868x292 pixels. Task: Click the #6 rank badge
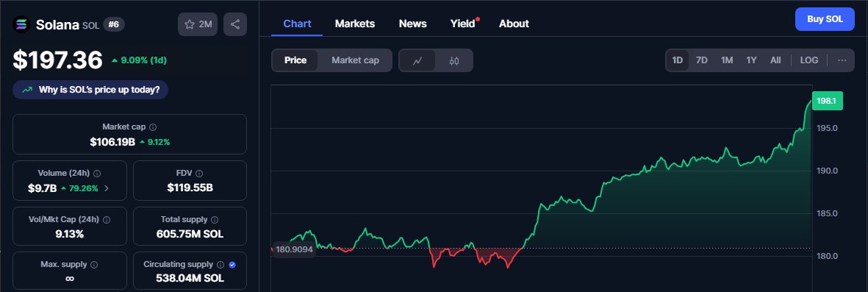(x=113, y=24)
